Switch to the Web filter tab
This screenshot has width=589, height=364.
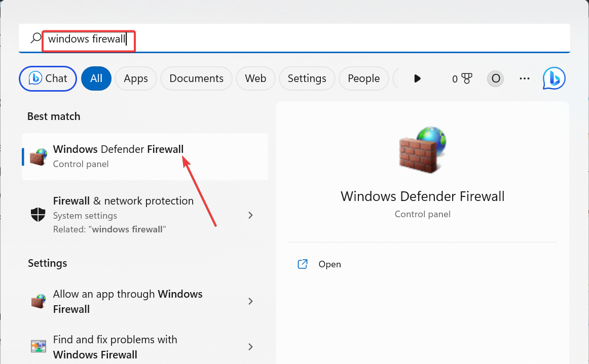(x=255, y=78)
